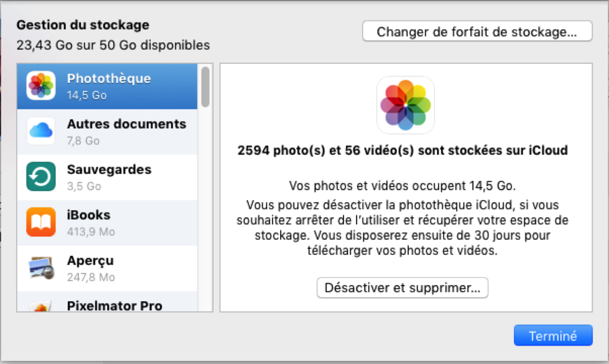Click the Pixelmator Pro icon in the list

(41, 306)
